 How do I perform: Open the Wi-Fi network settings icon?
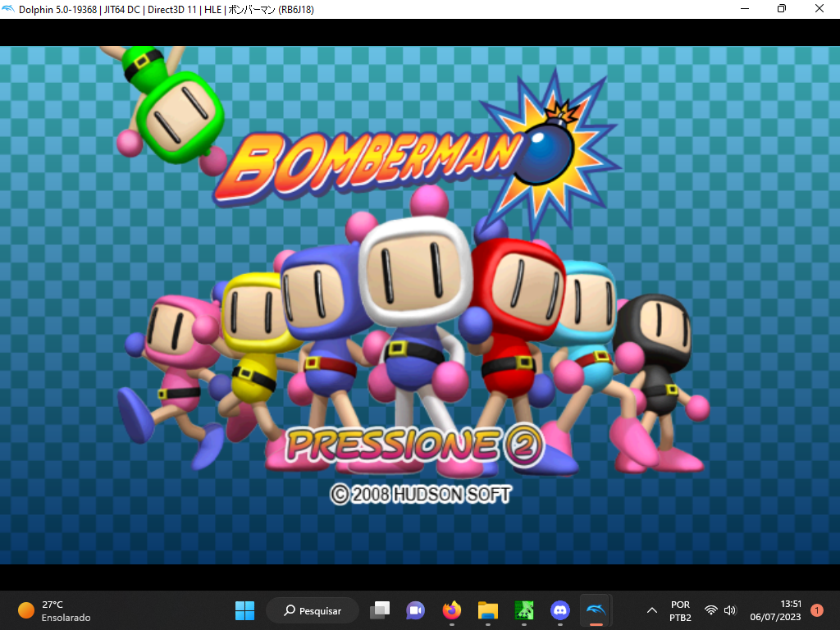tap(711, 610)
